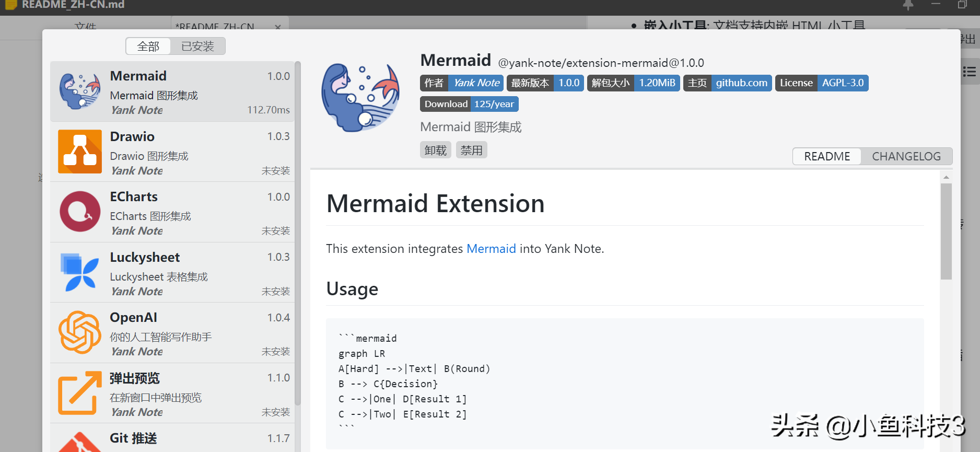Select the OpenAI extension title
Viewport: 980px width, 452px height.
tap(133, 317)
